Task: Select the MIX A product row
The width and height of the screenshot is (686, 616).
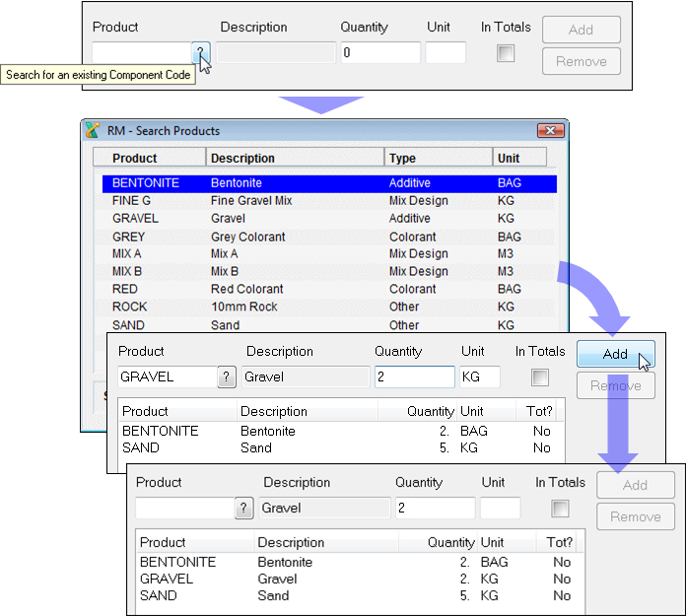Action: click(329, 253)
